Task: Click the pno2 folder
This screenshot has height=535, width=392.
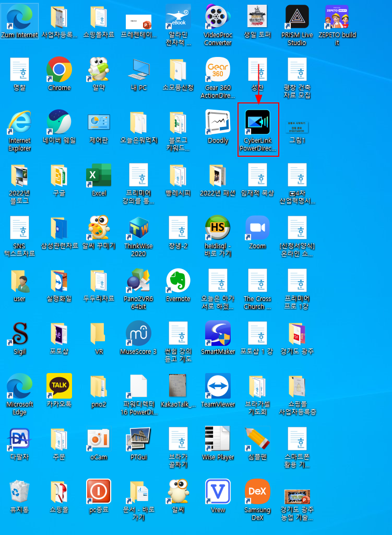Action: tap(99, 386)
